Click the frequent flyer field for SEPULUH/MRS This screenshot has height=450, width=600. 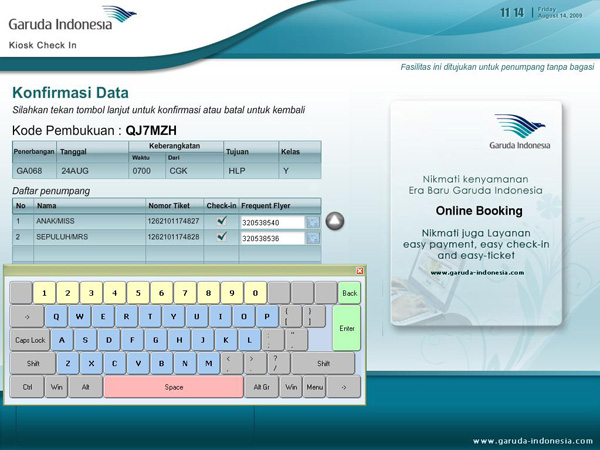click(272, 238)
